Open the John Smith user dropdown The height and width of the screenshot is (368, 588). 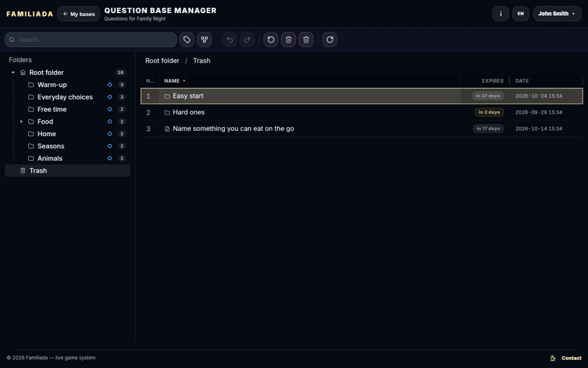click(x=557, y=14)
